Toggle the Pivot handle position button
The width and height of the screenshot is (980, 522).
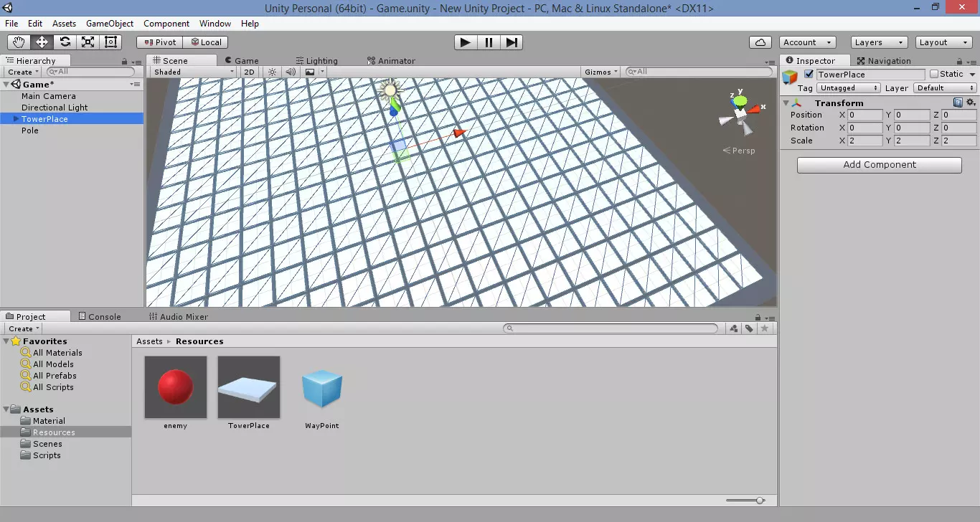(x=159, y=42)
